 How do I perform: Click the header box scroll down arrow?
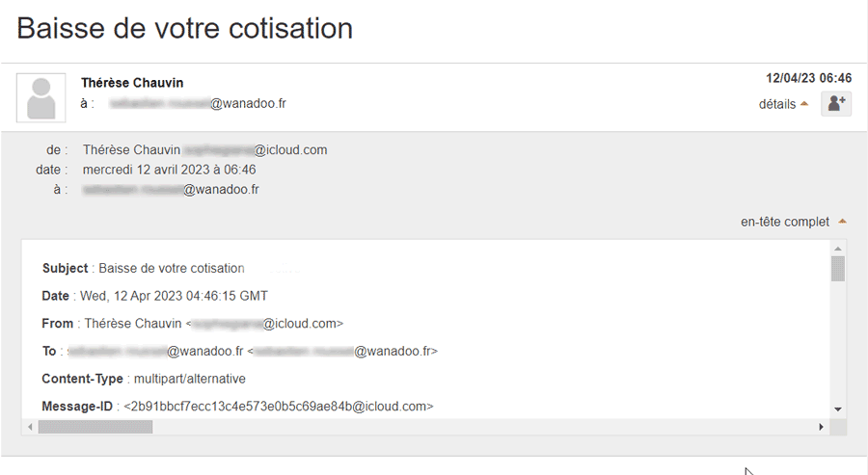[837, 409]
